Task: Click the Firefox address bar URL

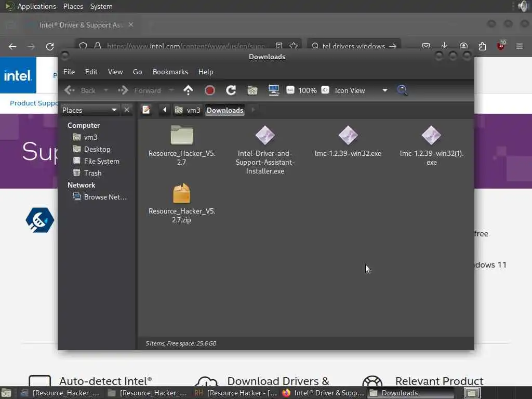Action: click(185, 46)
